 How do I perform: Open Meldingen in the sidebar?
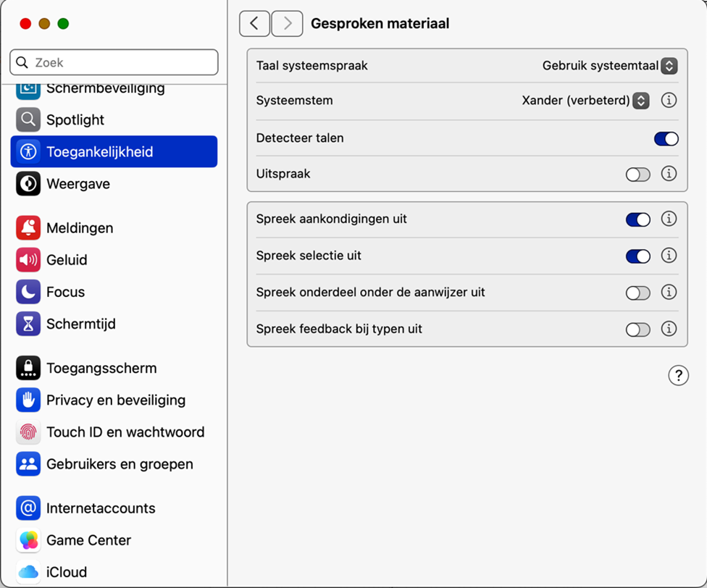[x=114, y=227]
